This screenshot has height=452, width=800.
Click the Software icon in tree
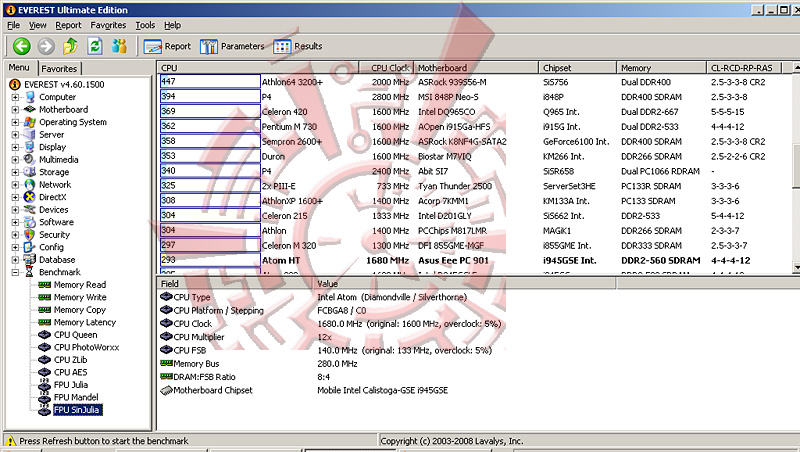30,222
